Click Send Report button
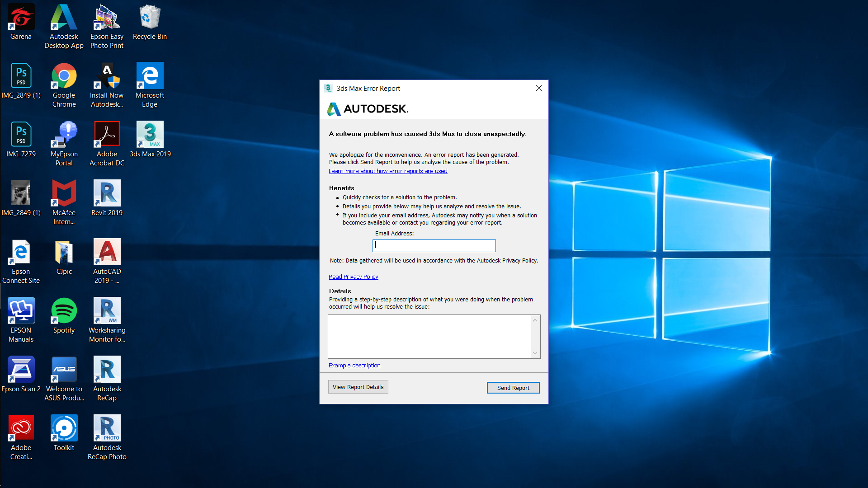Image resolution: width=868 pixels, height=488 pixels. pos(513,388)
